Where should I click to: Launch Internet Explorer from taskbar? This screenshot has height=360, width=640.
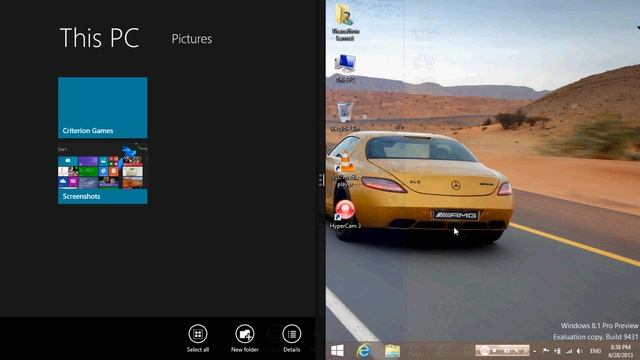point(363,351)
